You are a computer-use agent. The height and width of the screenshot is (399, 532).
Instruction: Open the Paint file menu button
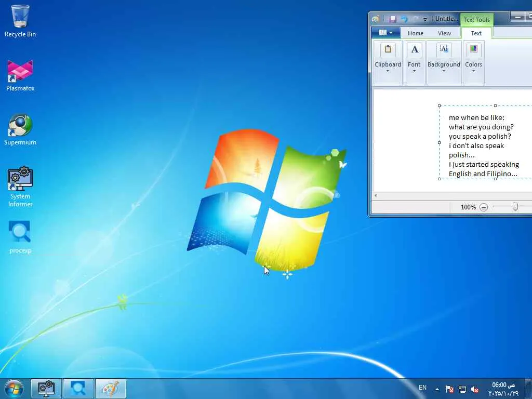[x=386, y=33]
